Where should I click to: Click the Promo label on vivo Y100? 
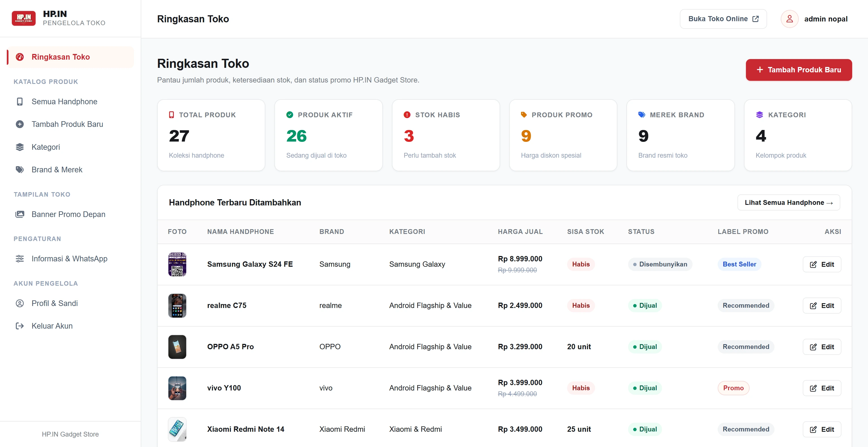click(733, 388)
